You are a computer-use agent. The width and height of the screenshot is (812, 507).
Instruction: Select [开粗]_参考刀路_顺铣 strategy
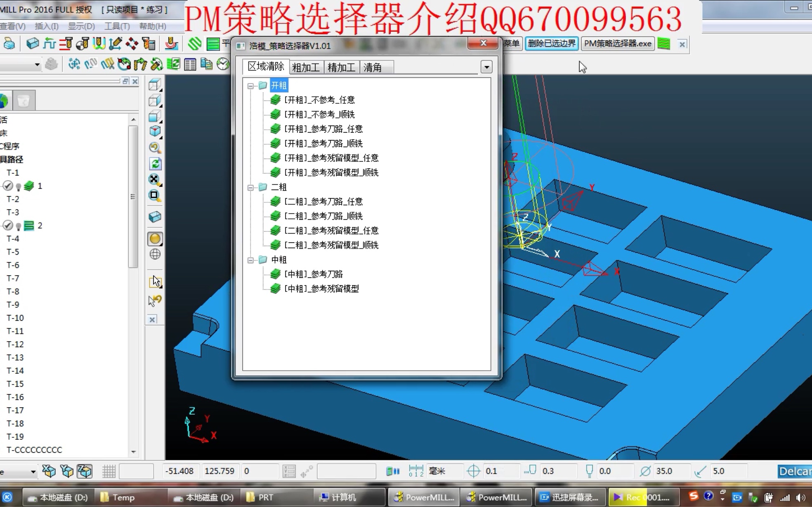(x=323, y=143)
